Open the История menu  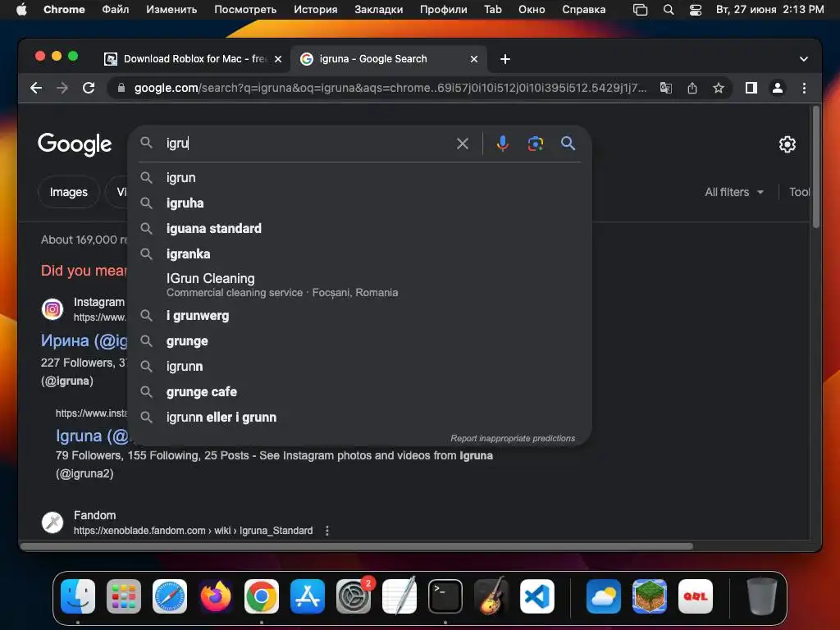coord(315,9)
